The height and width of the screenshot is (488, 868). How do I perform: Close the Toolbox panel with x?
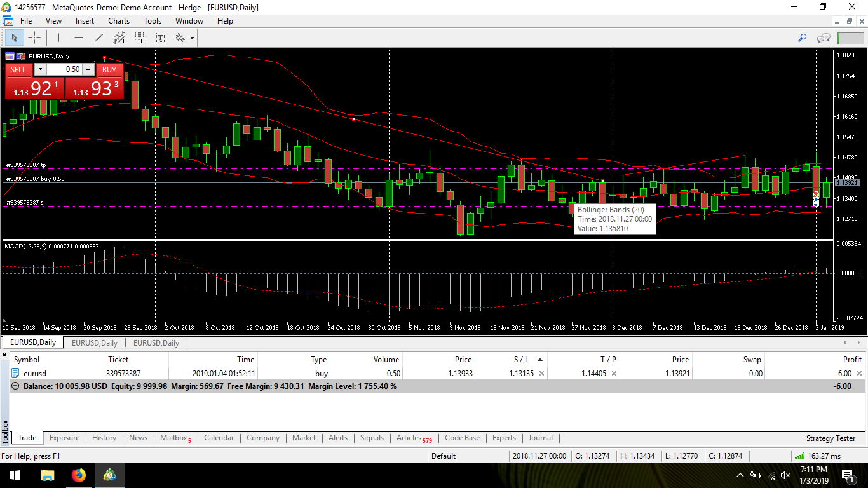[5, 356]
